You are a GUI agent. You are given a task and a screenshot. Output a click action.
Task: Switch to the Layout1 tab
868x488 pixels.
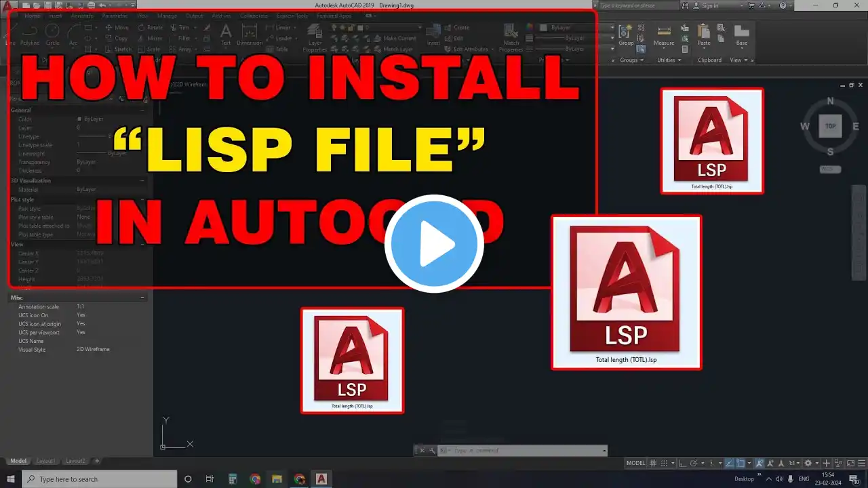point(46,461)
